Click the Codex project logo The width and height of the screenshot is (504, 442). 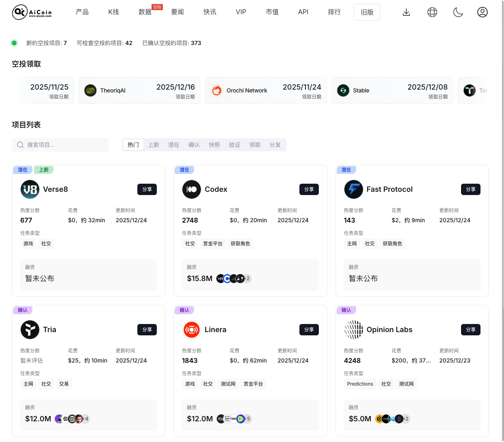click(x=192, y=189)
